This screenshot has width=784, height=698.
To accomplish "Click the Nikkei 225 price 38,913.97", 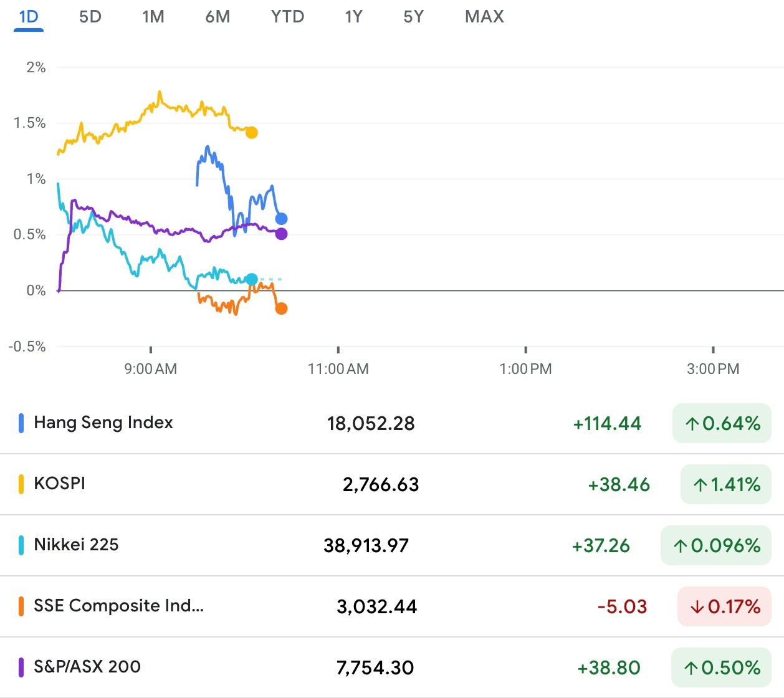I will [366, 546].
